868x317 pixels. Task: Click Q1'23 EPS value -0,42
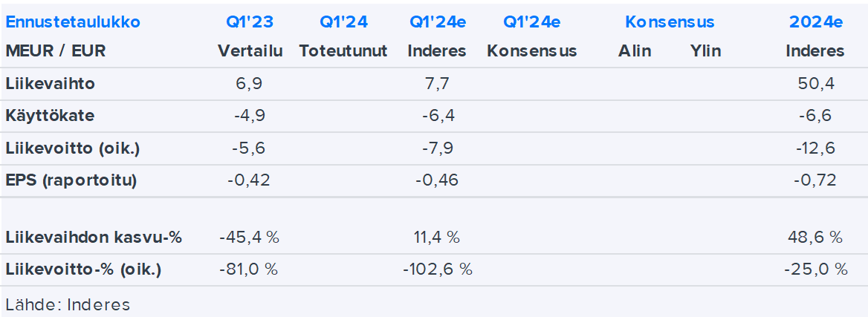pos(249,180)
